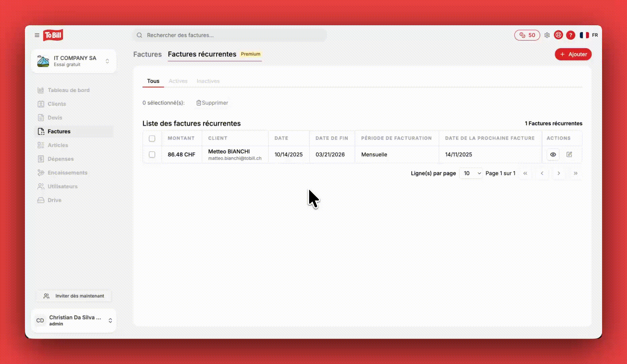Open the lifebuoy support icon

[x=558, y=35]
